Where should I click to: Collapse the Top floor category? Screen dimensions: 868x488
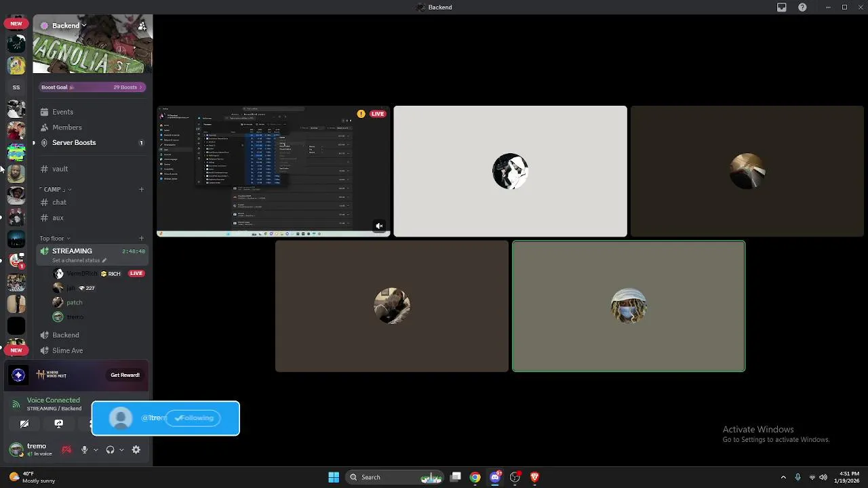(55, 239)
